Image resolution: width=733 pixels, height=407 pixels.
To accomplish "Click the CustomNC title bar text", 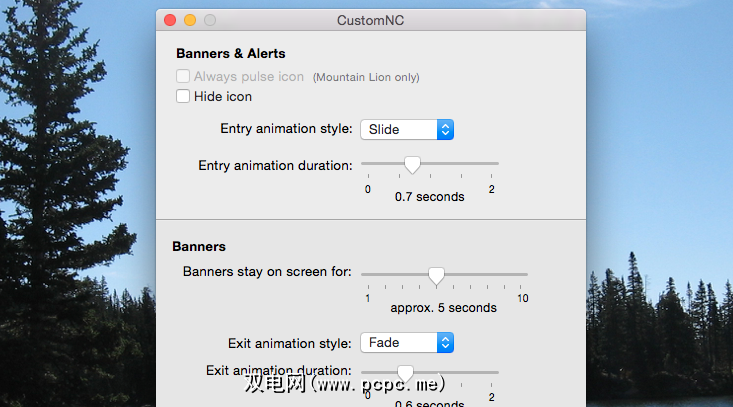I will coord(371,20).
